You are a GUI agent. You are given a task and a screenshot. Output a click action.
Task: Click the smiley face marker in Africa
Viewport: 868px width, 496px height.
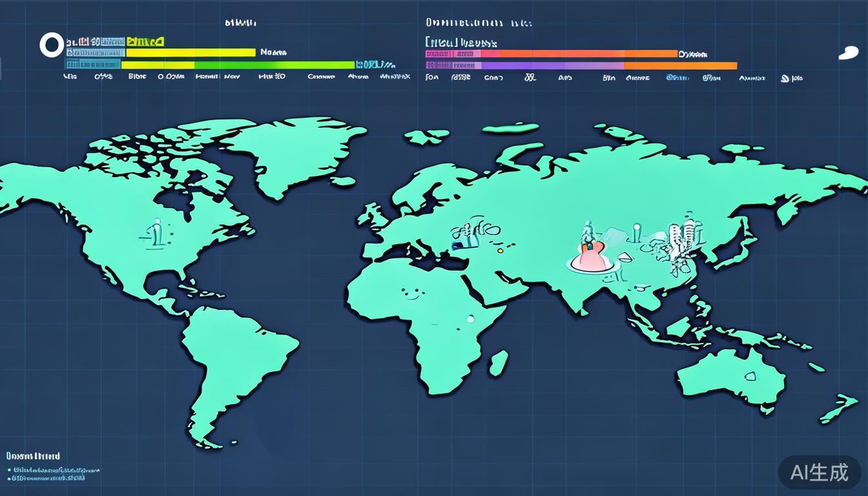click(x=413, y=293)
